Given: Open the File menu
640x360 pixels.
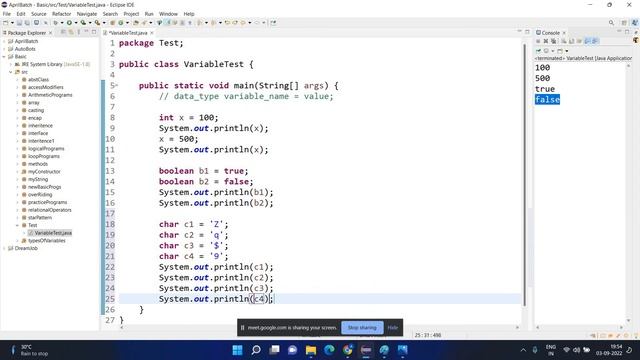Looking at the screenshot, I should 7,14.
